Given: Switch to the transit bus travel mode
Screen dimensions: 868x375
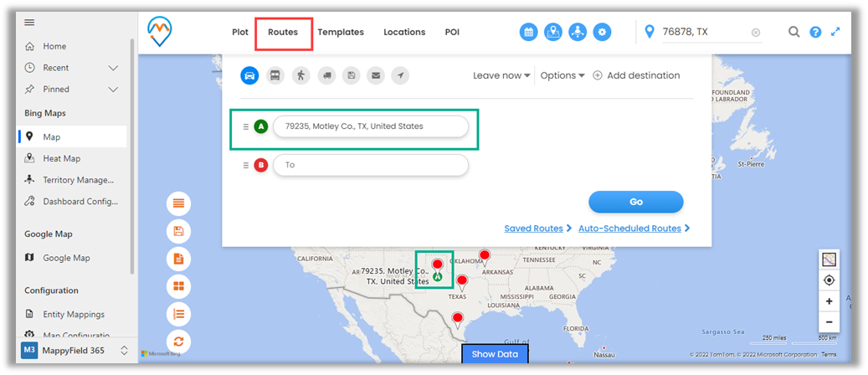Looking at the screenshot, I should pyautogui.click(x=275, y=75).
